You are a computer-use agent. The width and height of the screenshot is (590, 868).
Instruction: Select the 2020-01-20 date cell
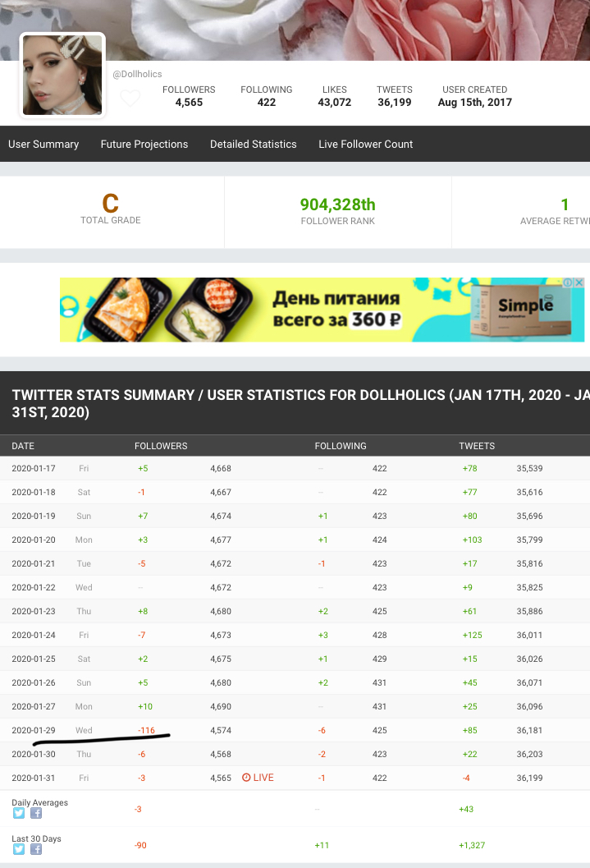click(x=34, y=540)
